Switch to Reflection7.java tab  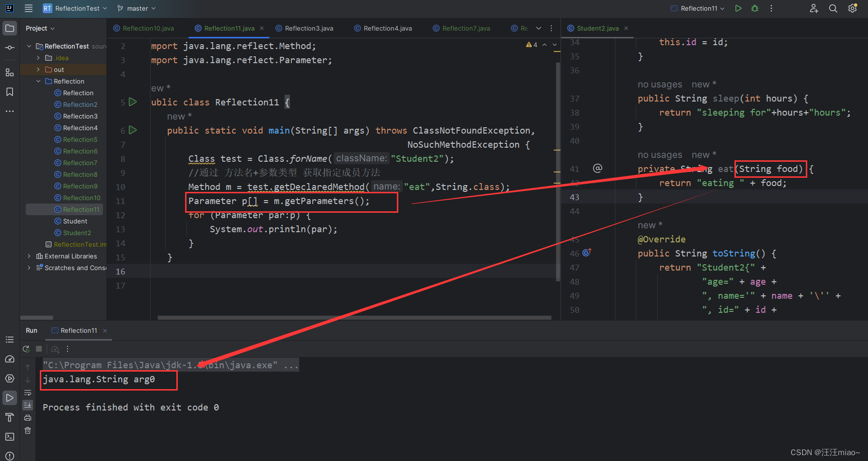coord(462,28)
